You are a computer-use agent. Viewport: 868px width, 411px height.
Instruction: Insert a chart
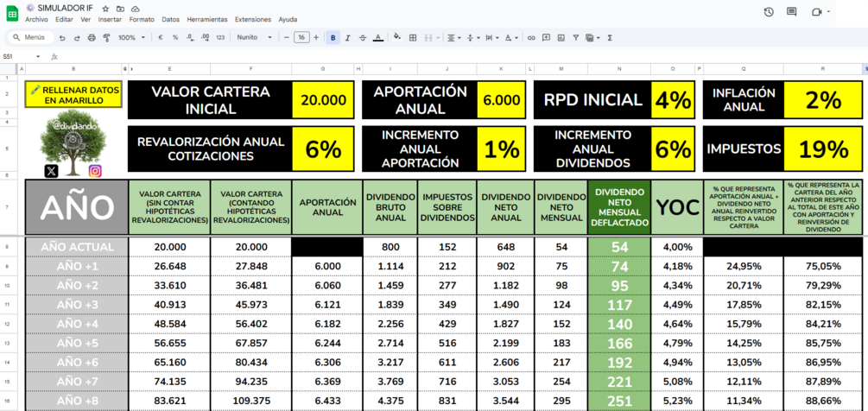[561, 38]
